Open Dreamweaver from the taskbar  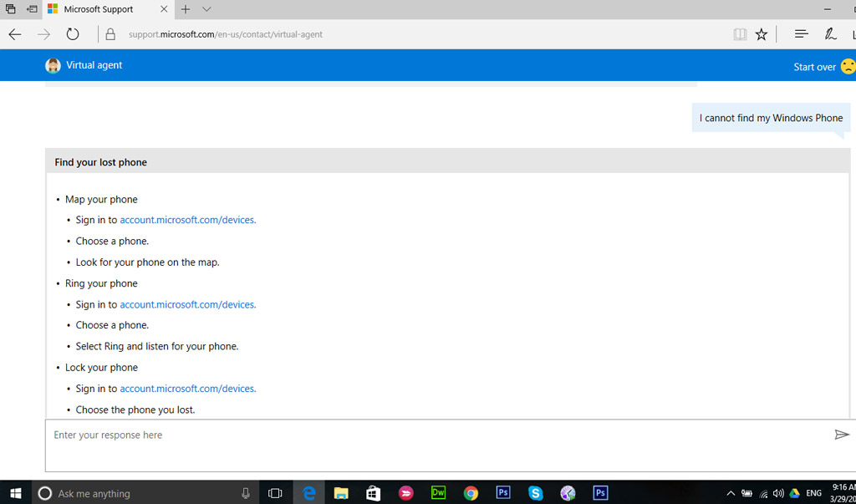tap(438, 493)
